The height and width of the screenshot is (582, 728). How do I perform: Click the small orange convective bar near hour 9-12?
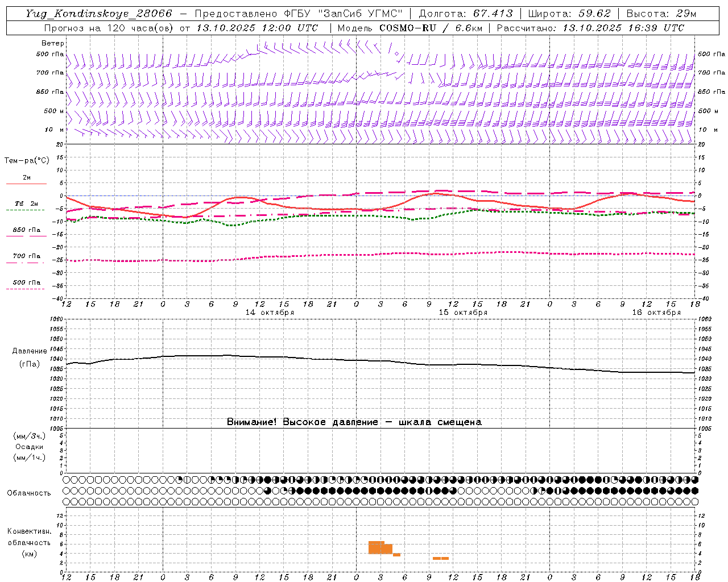441,558
